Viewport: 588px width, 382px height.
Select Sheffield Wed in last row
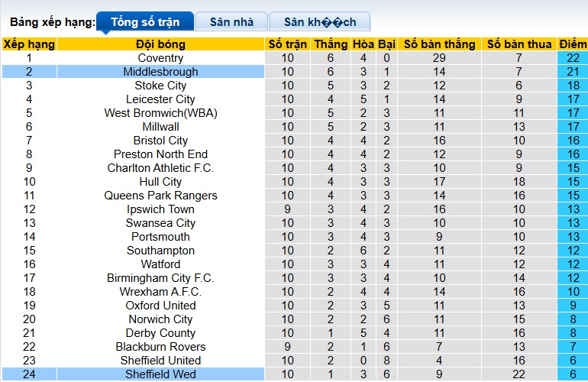pos(160,374)
